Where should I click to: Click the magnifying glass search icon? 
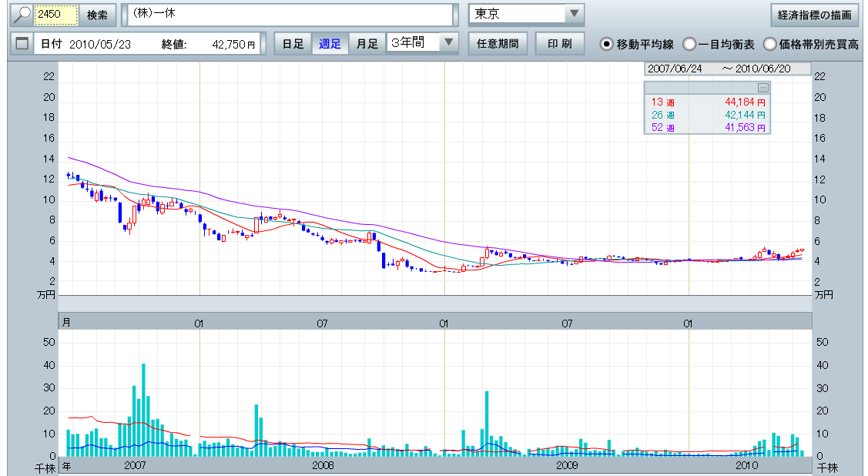[23, 15]
